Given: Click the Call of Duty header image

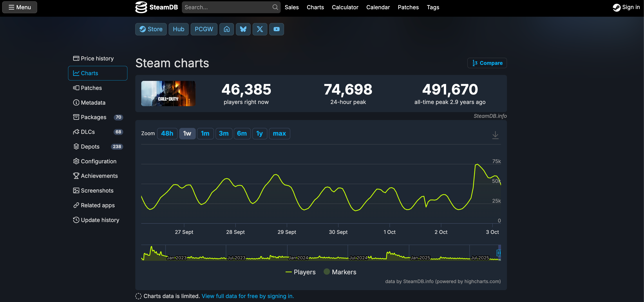Looking at the screenshot, I should tap(168, 94).
